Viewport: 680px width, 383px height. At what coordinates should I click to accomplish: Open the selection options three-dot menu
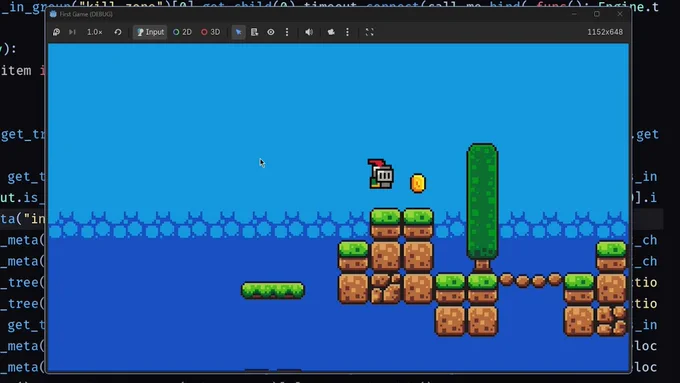coord(287,32)
